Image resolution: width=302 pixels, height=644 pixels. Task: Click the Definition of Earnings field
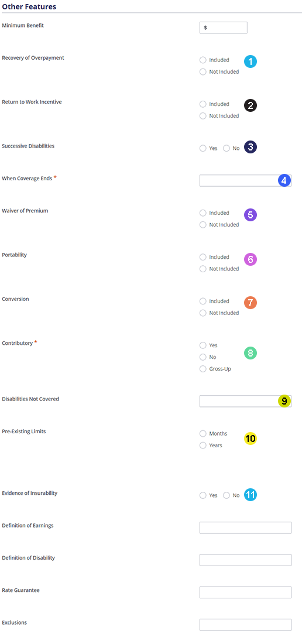[x=245, y=527]
